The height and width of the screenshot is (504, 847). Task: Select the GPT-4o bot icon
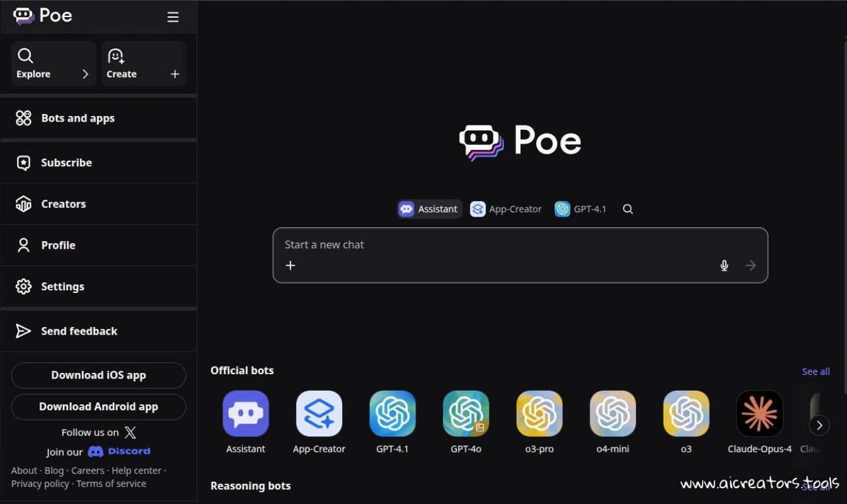tap(466, 414)
